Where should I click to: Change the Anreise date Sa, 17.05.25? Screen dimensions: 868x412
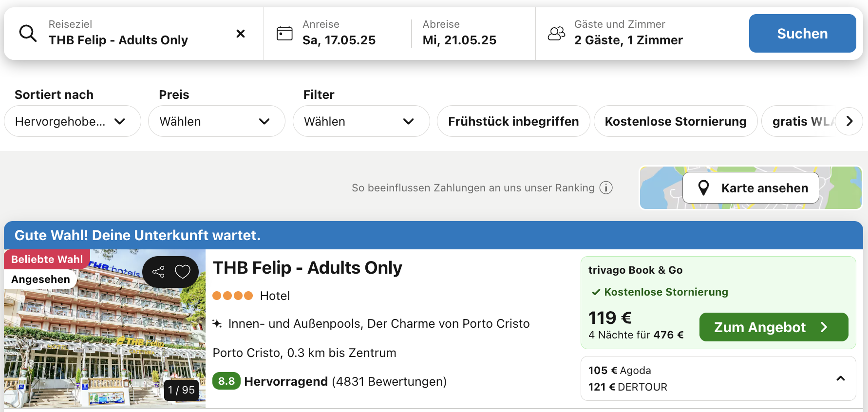(x=339, y=33)
